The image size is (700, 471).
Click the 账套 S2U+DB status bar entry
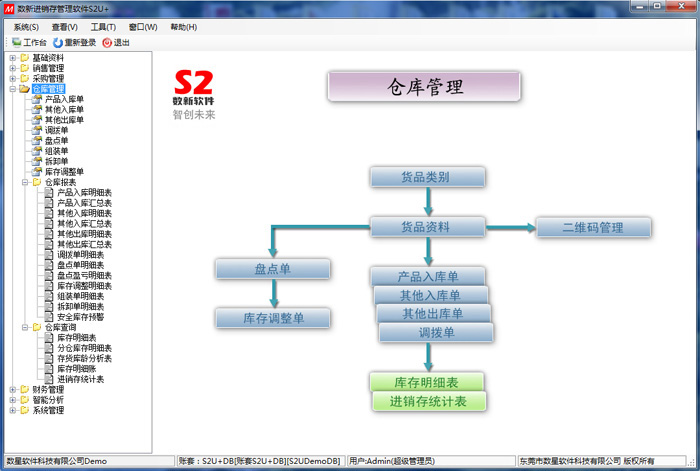tap(259, 461)
